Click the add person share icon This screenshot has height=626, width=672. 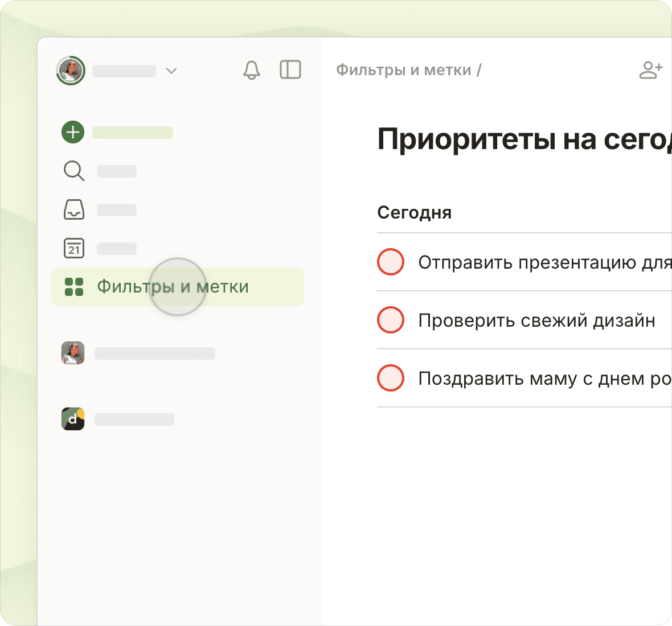650,70
